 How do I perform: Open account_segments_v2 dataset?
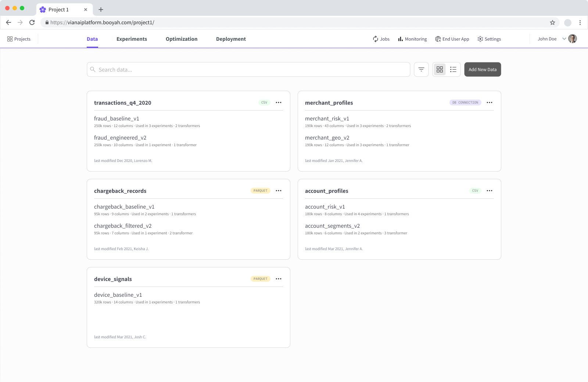click(x=332, y=226)
